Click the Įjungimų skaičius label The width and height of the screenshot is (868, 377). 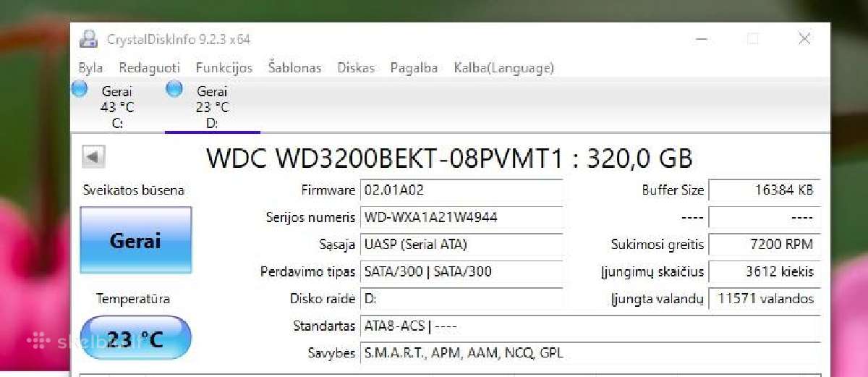click(x=652, y=272)
